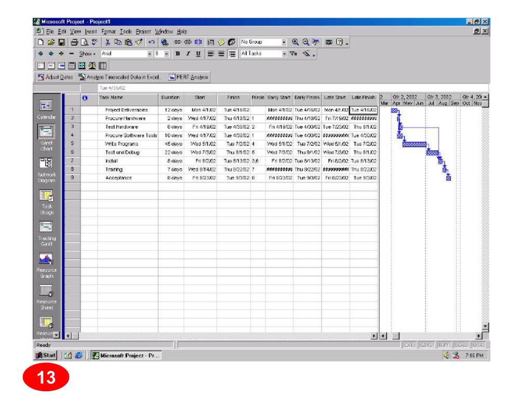Click the Undo arrow icon

point(151,42)
